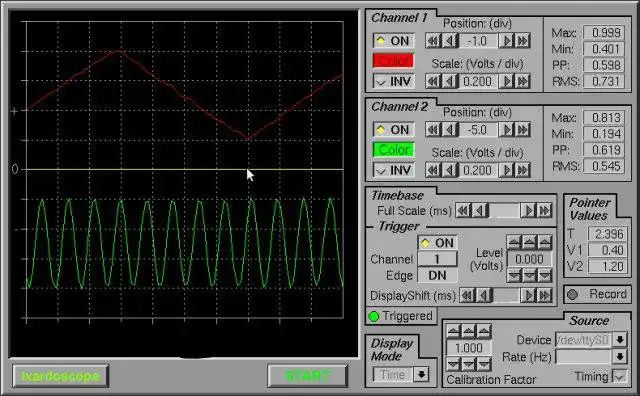This screenshot has height=396, width=640.
Task: Fast-increase Channel 2 position with double-right arrow
Action: [x=522, y=130]
